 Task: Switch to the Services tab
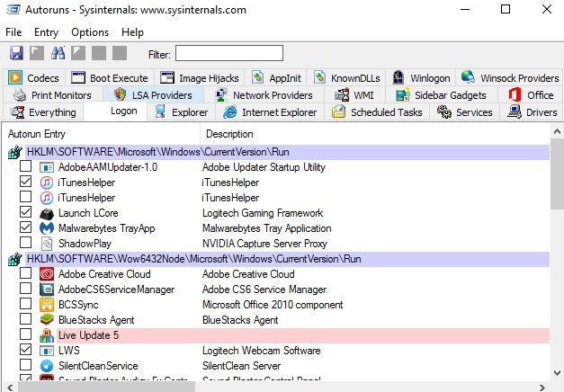[465, 112]
